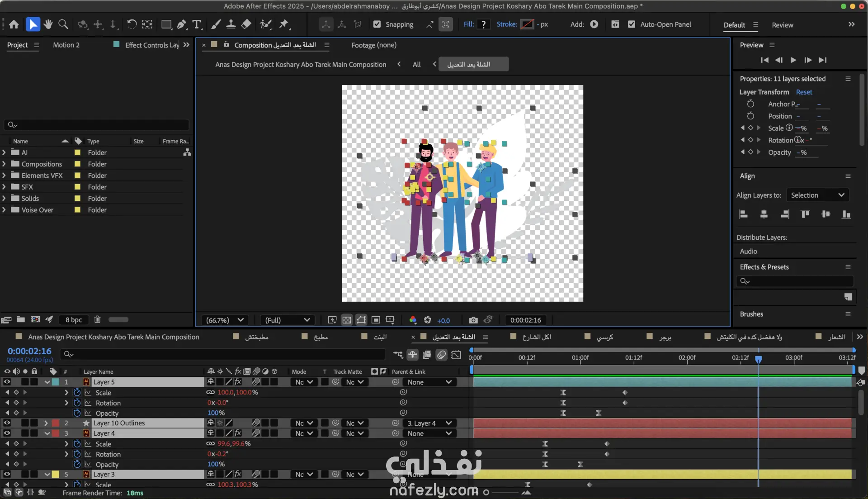868x499 pixels.
Task: Click the Take Snapshot camera icon
Action: [x=473, y=320]
